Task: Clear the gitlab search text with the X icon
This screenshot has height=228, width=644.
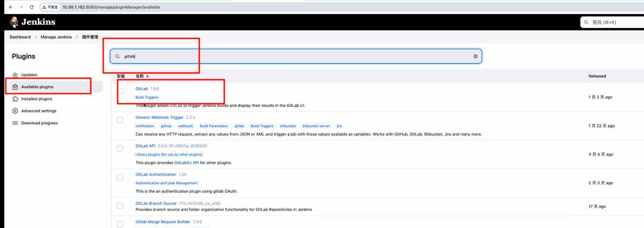Action: (x=475, y=56)
